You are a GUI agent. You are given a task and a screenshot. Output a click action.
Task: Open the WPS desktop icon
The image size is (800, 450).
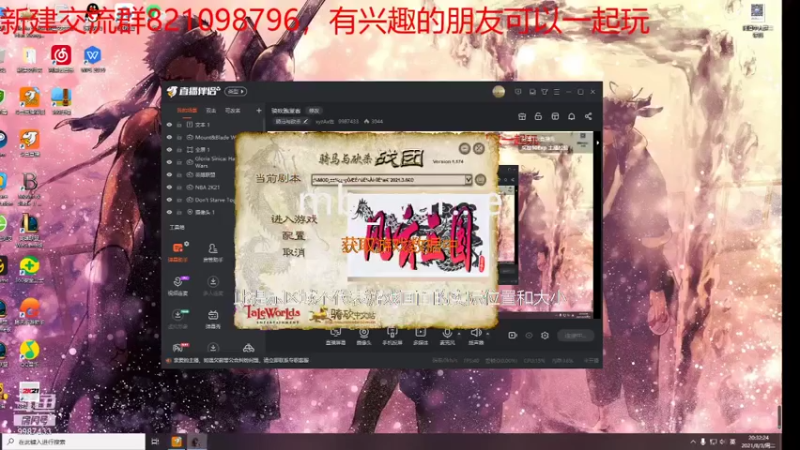tap(92, 59)
